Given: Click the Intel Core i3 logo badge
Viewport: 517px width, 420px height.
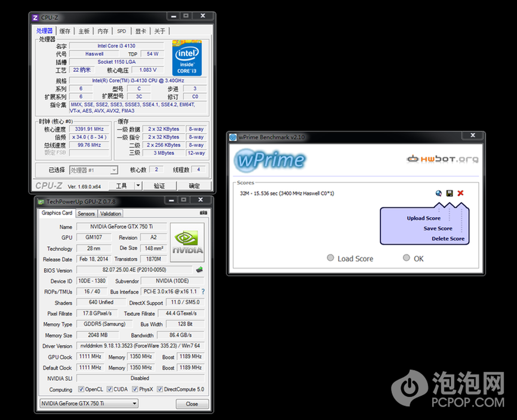Looking at the screenshot, I should click(187, 58).
